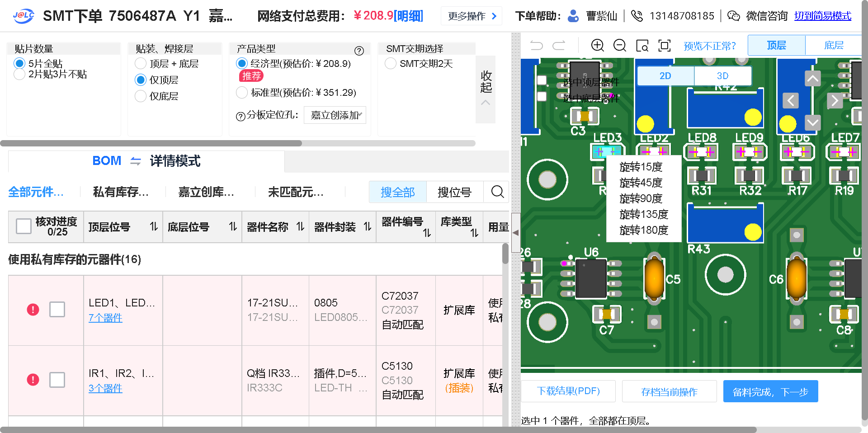This screenshot has height=433, width=868.
Task: Open the 7个器件 link
Action: [105, 318]
